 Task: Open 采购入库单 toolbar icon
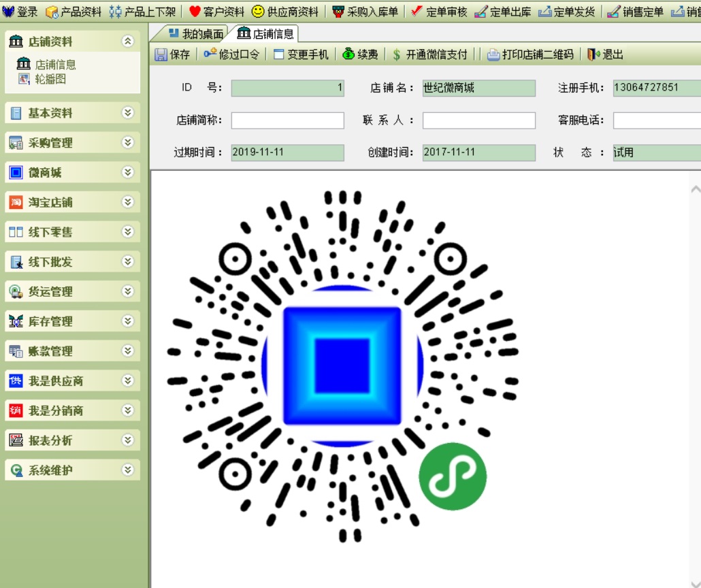coord(338,12)
